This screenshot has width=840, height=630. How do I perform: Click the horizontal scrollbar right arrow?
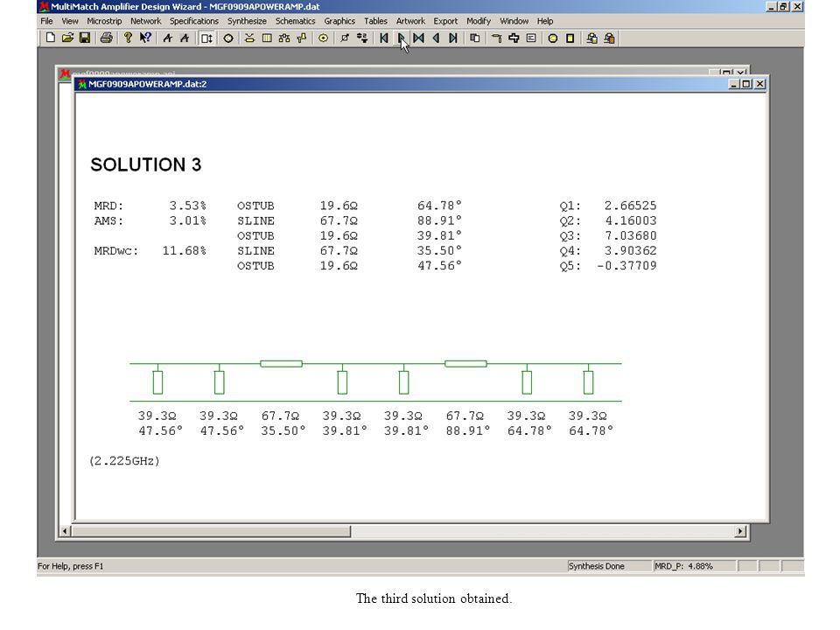click(740, 531)
